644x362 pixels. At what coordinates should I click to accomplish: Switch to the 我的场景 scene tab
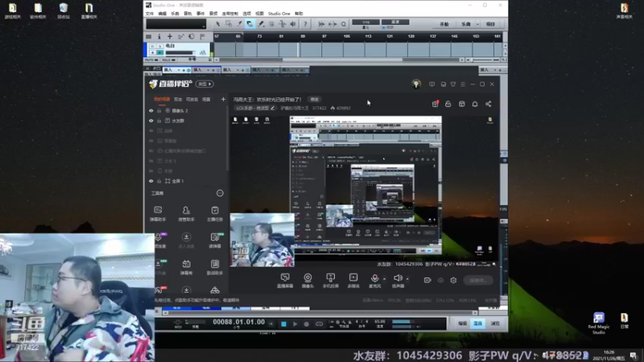tap(162, 99)
